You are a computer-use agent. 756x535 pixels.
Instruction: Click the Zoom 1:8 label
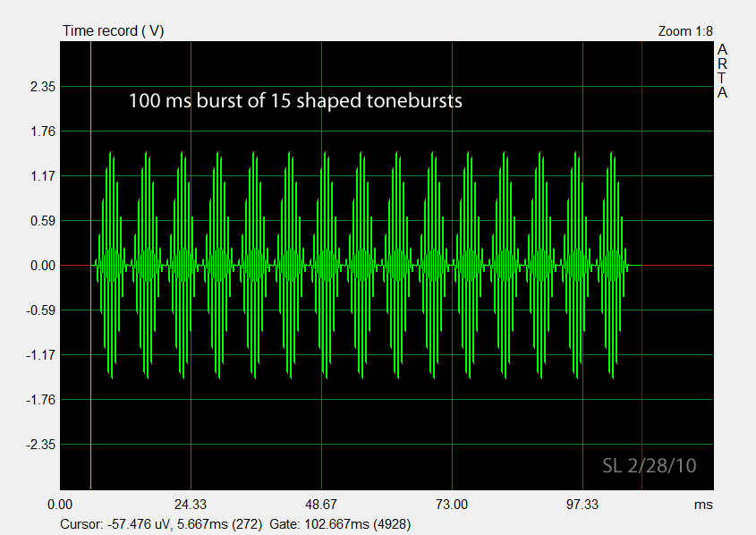[685, 31]
